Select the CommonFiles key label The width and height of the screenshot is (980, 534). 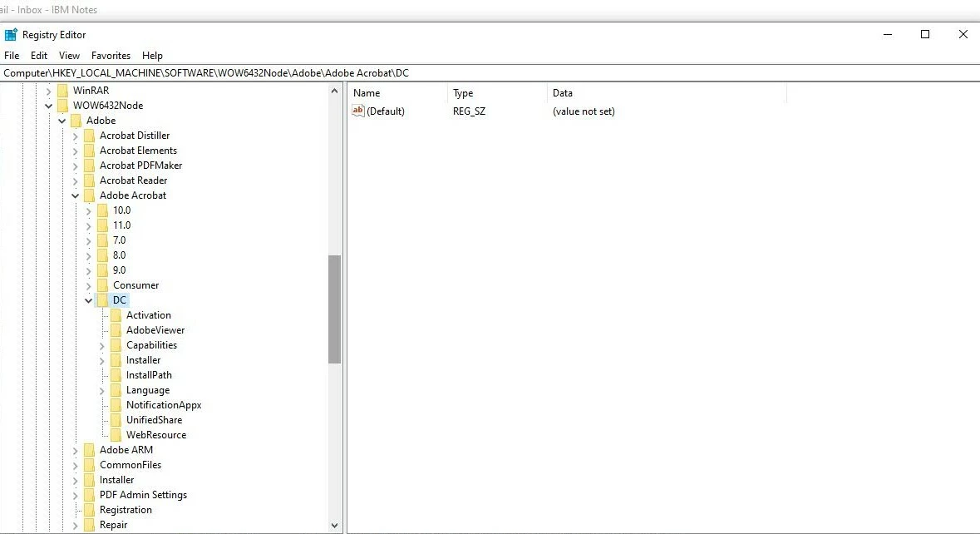coord(130,465)
